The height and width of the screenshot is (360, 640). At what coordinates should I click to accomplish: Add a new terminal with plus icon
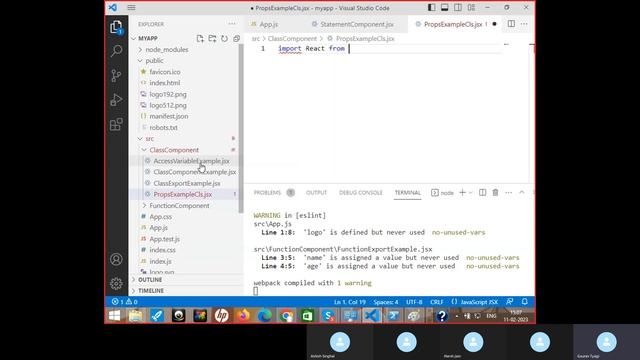[x=462, y=192]
